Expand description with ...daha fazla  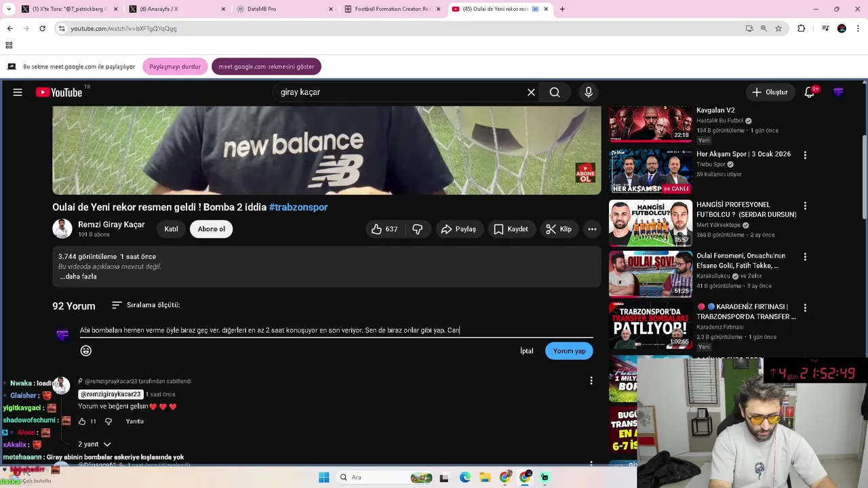[x=78, y=277]
